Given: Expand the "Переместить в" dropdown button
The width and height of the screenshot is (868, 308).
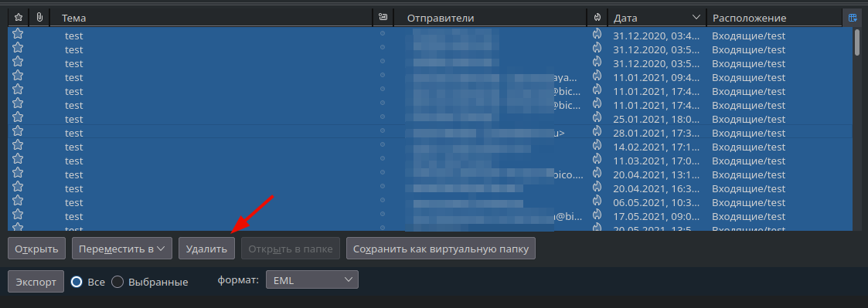Looking at the screenshot, I should coord(122,249).
